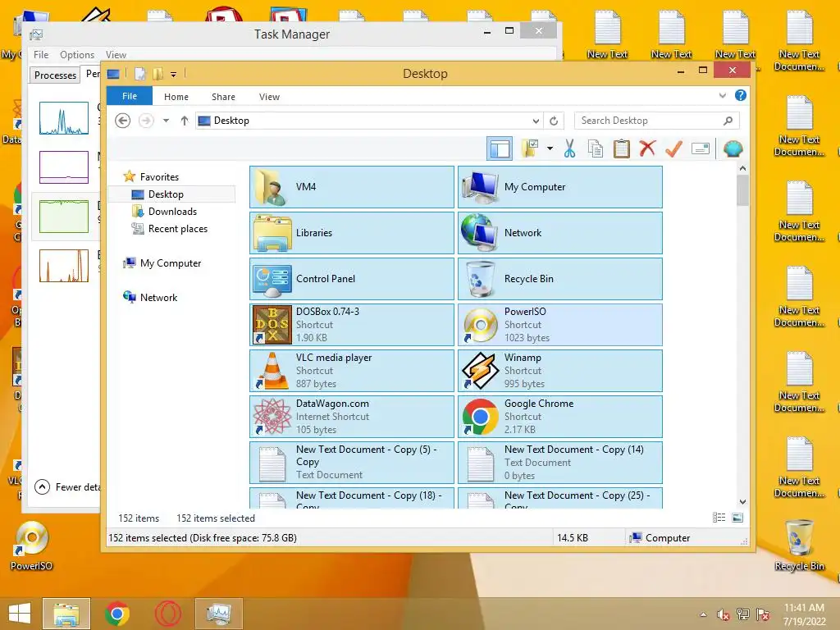Open the Home ribbon tab
Image resolution: width=840 pixels, height=630 pixels.
coord(176,97)
